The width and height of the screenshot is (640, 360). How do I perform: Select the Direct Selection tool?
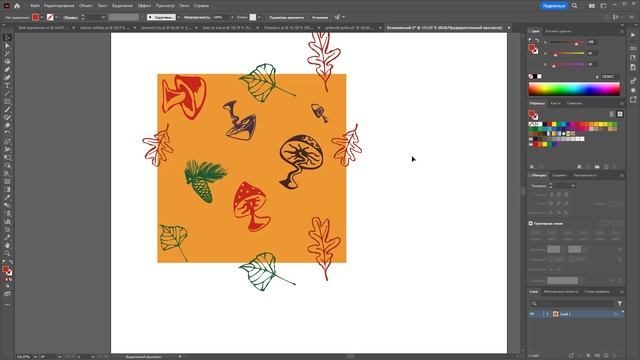point(7,46)
